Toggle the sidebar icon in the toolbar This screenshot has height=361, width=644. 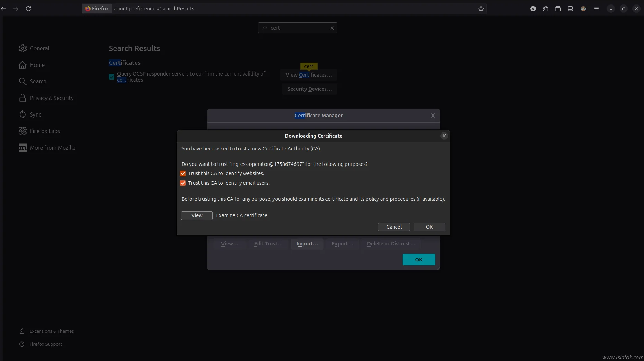(570, 9)
